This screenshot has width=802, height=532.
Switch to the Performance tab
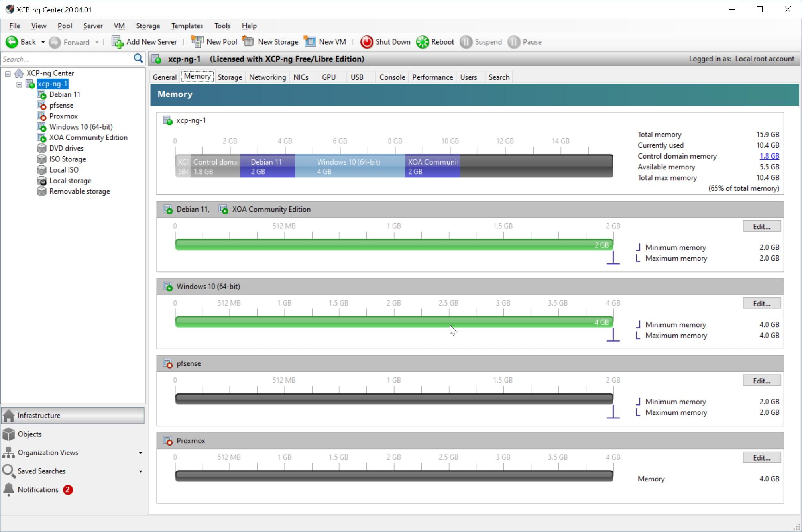coord(432,77)
